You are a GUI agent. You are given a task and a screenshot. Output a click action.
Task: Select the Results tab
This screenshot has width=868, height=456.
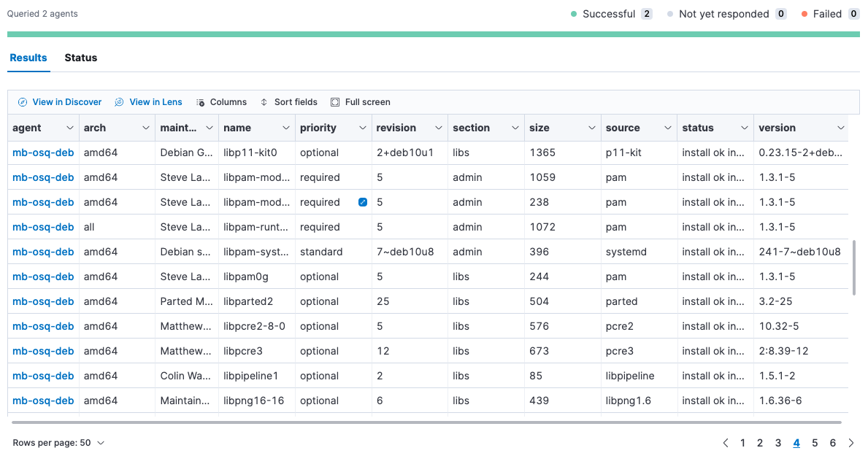[x=28, y=58]
